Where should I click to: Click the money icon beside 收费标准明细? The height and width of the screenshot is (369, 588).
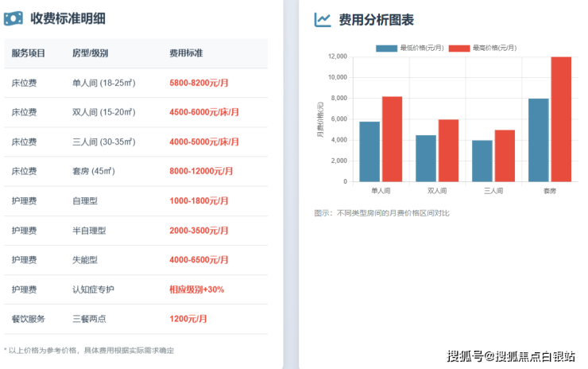point(14,19)
